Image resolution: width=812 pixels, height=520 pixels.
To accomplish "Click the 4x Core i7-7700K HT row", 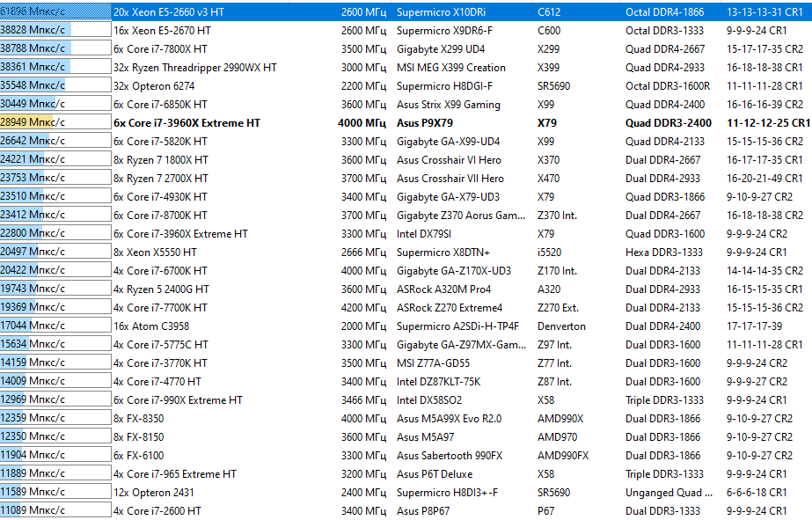I will [x=406, y=308].
